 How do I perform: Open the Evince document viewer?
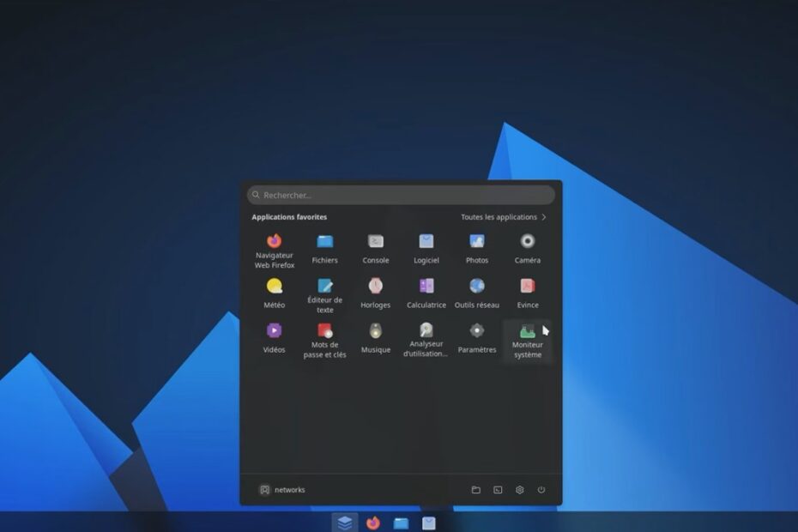click(528, 287)
